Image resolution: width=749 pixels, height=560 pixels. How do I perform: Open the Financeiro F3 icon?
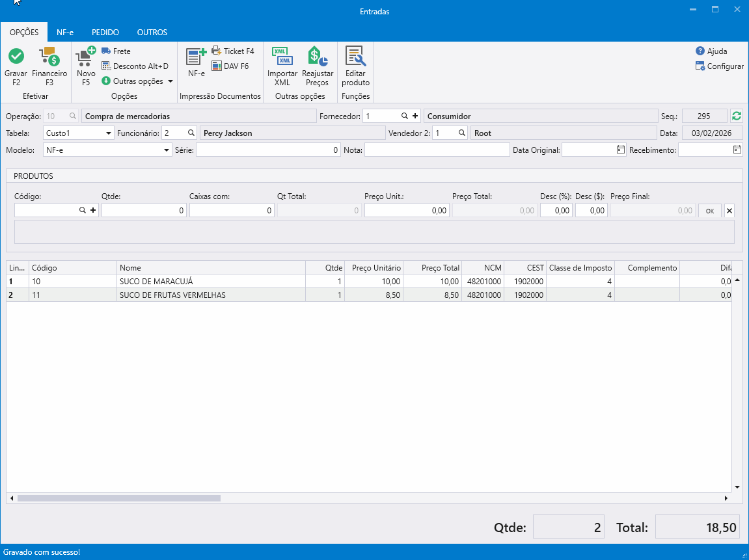coord(49,57)
